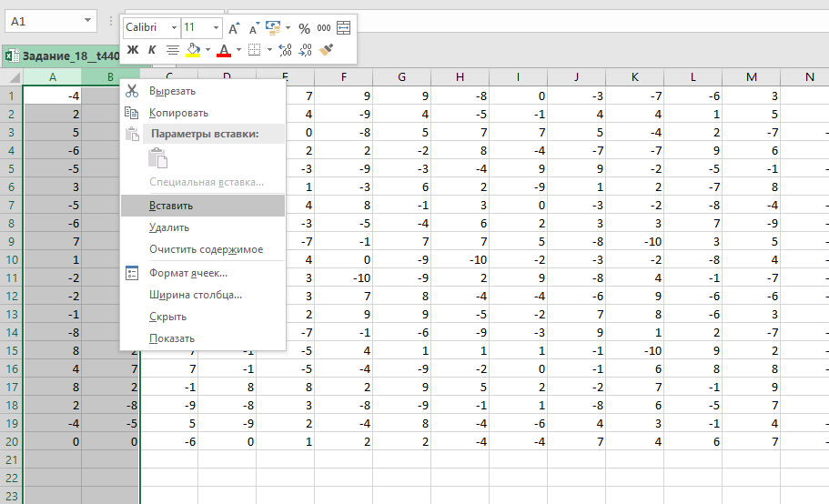Screen dimensions: 829x504
Task: Choose Вырезать from the context menu
Action: (172, 91)
